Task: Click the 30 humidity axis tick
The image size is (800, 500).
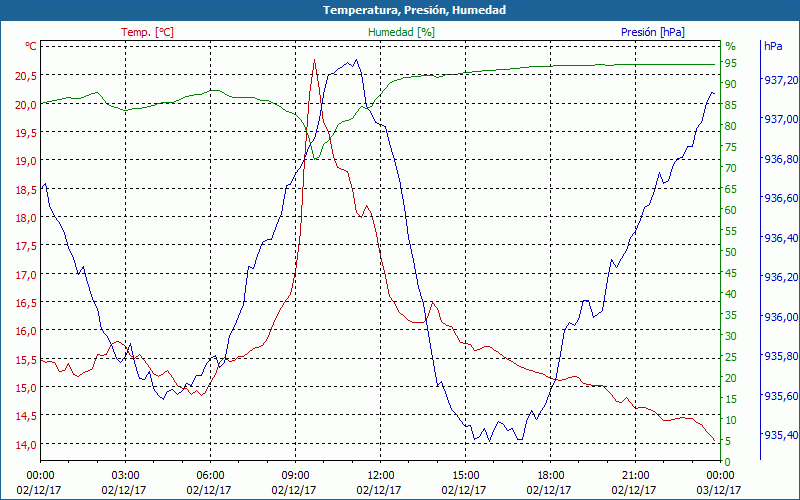Action: click(x=731, y=336)
